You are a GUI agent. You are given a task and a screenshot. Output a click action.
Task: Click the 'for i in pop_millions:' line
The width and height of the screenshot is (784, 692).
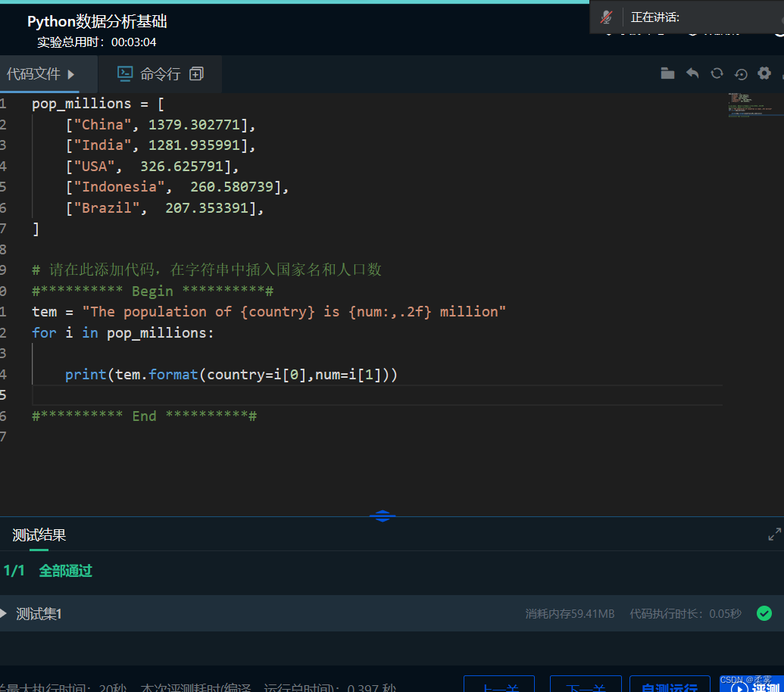coord(123,333)
